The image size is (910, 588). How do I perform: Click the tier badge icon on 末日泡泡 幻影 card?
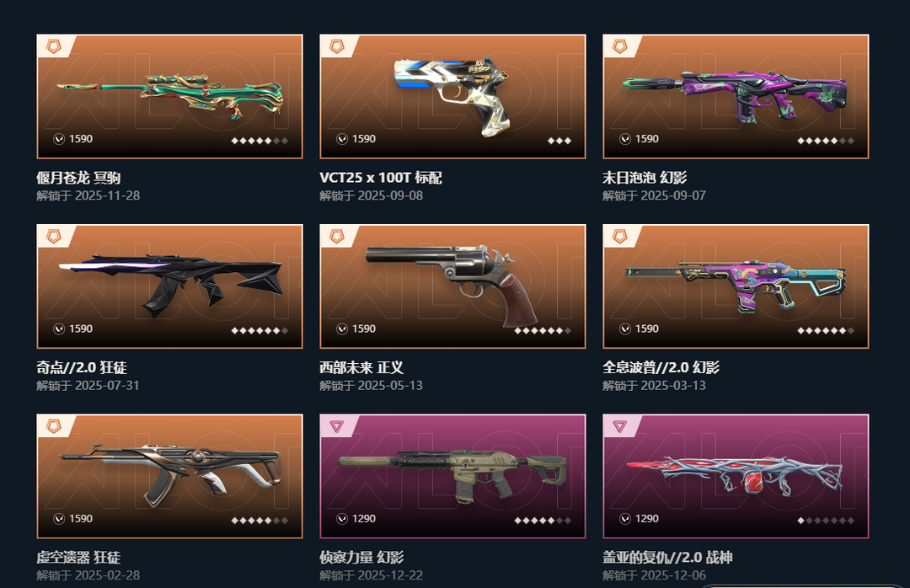(x=620, y=46)
